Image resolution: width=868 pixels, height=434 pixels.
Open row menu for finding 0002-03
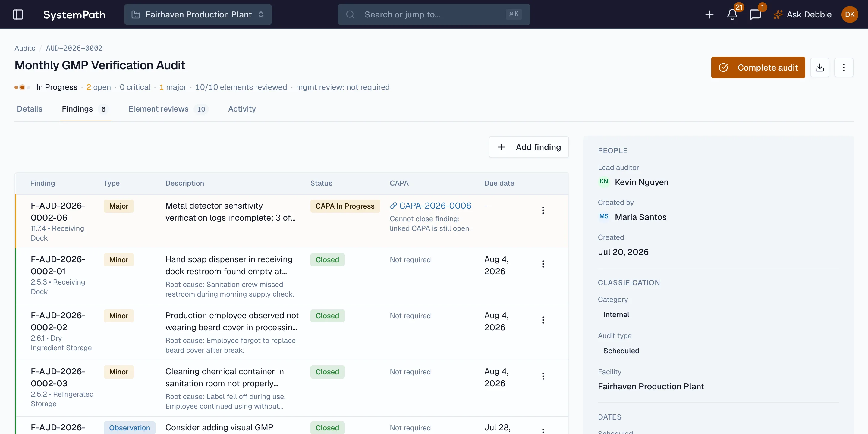543,376
